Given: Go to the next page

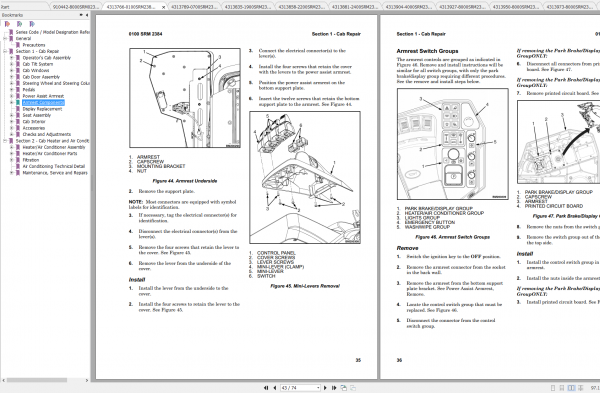Looking at the screenshot, I should tap(325, 388).
